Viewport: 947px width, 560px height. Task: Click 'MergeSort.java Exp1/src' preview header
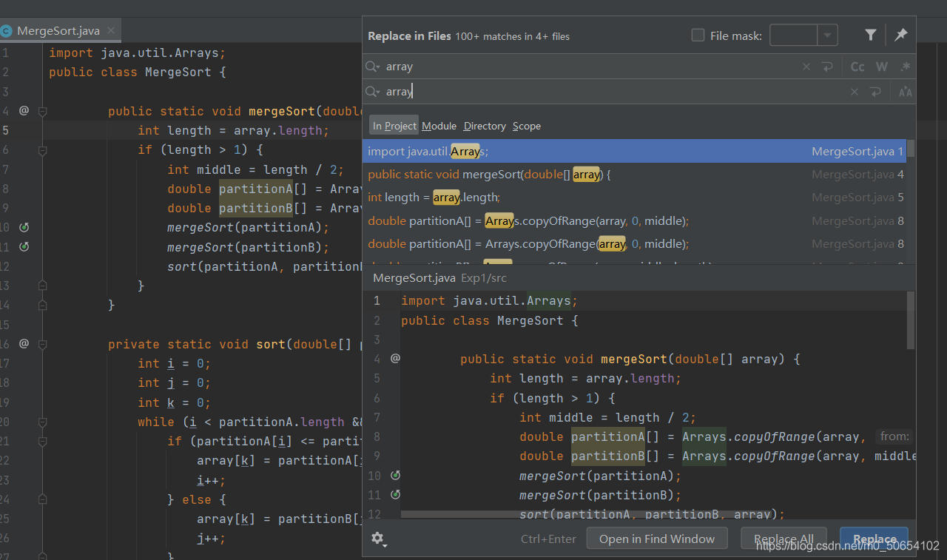[x=439, y=278]
